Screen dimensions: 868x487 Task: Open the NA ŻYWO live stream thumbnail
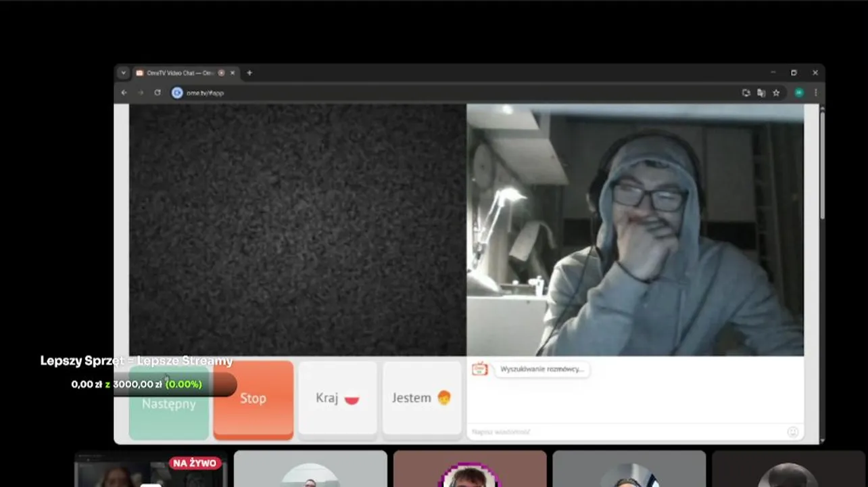click(x=151, y=469)
